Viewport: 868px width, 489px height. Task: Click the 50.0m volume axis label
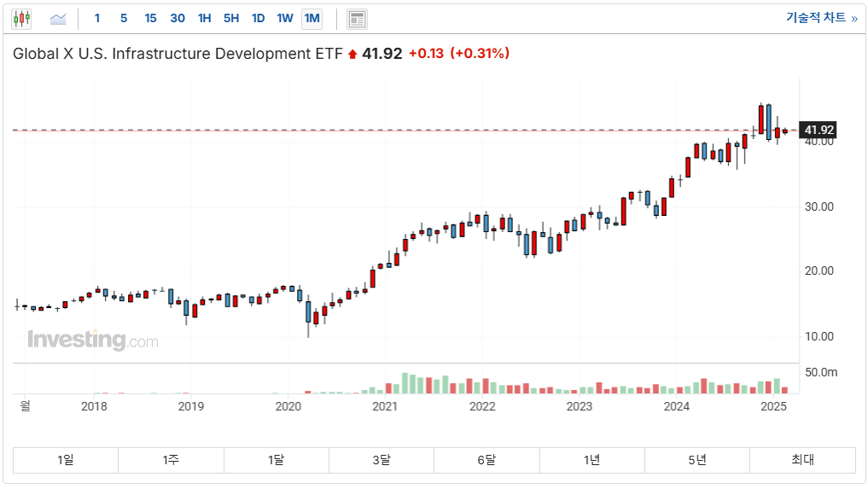(821, 372)
